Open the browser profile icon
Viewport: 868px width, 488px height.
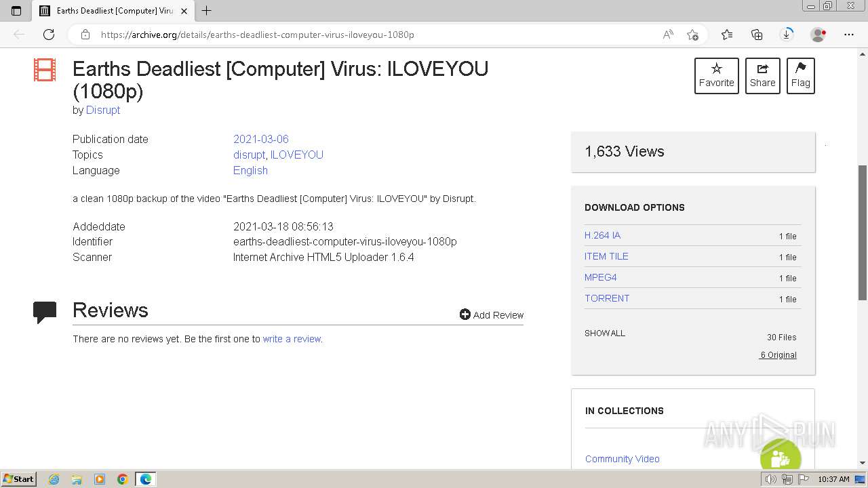(x=818, y=35)
